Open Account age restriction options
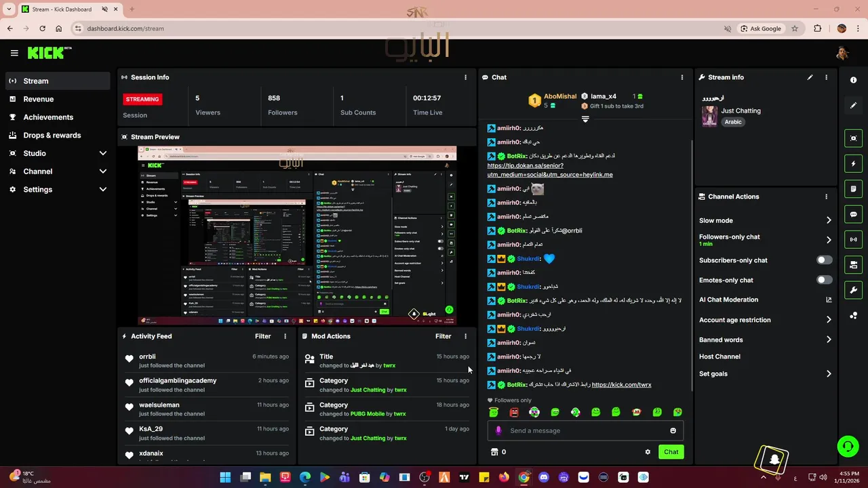Screen dimensions: 868x488 (x=766, y=320)
